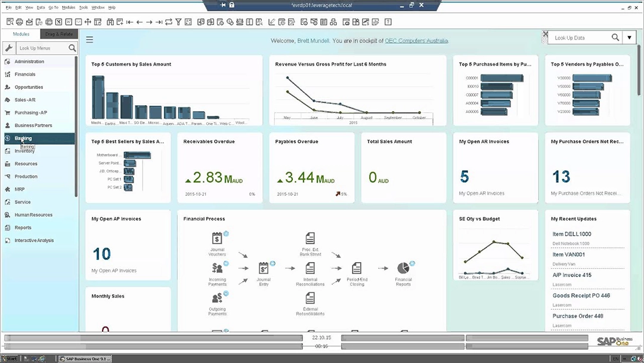Viewport: 644px width, 363px height.
Task: Click the Export to MS Excel toolbar icon
Action: pos(58,21)
